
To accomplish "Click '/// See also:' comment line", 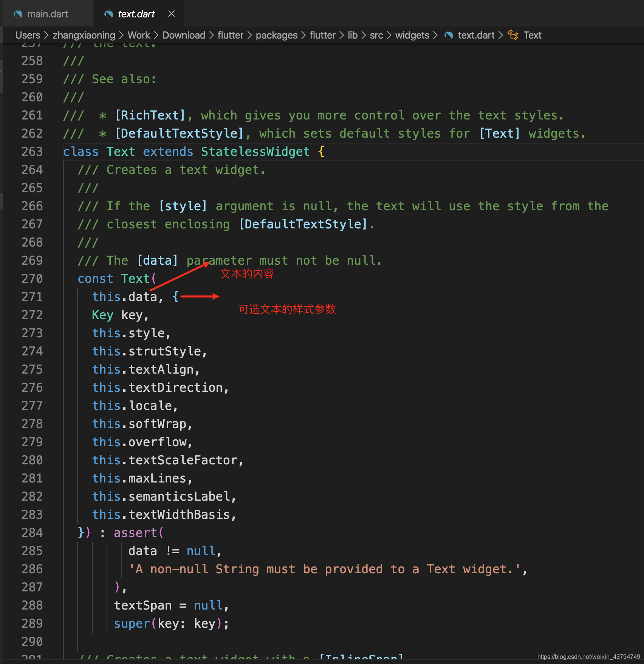I will (x=110, y=79).
